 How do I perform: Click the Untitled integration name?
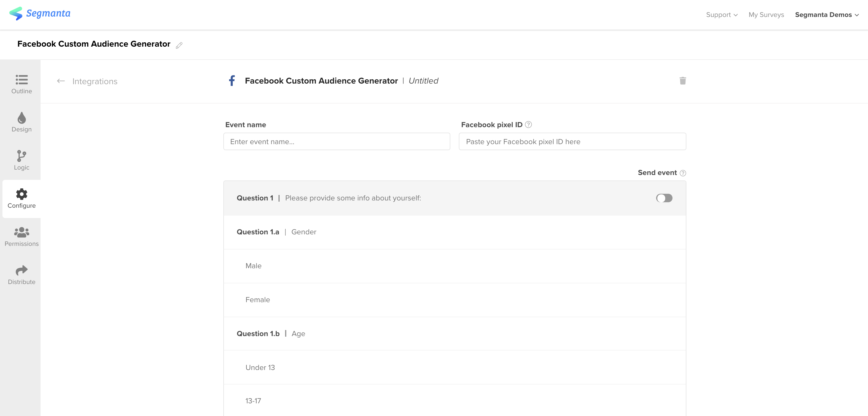coord(423,81)
